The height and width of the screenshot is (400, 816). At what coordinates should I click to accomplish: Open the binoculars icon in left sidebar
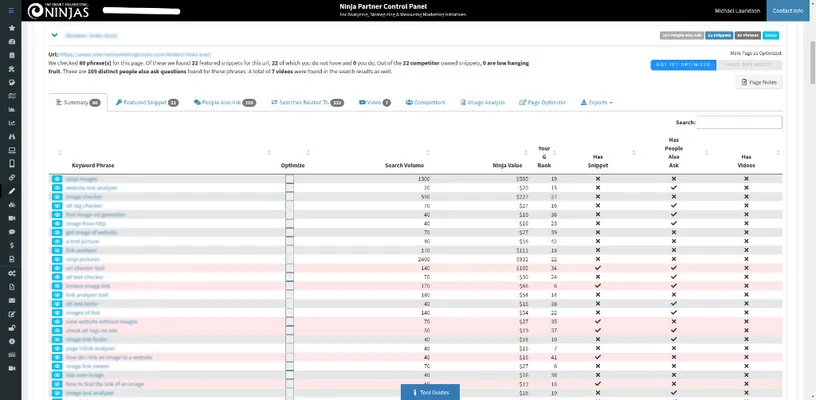[x=11, y=136]
